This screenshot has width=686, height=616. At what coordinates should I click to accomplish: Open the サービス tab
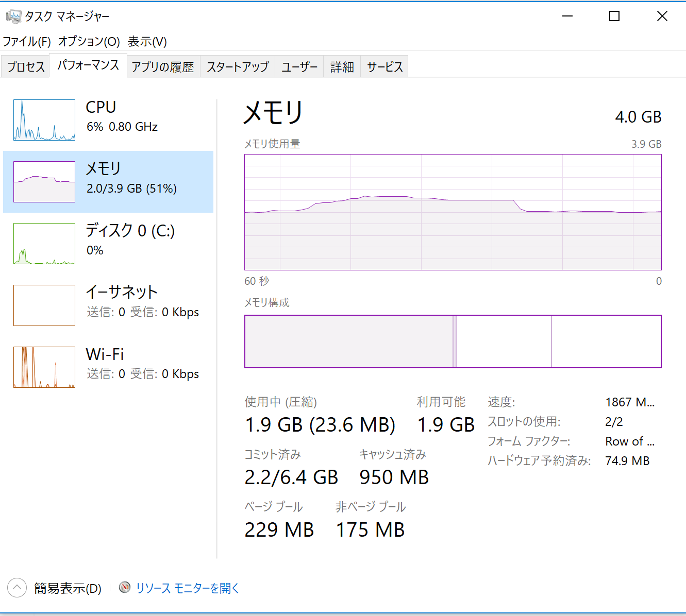tap(384, 67)
